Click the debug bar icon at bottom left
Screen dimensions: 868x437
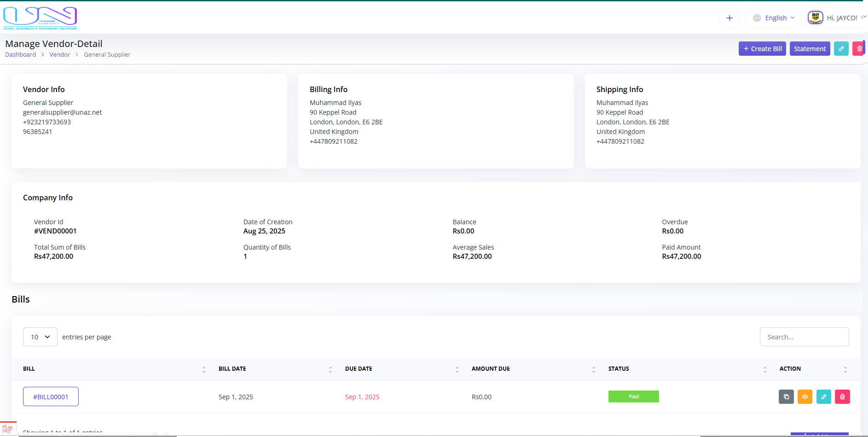7,429
